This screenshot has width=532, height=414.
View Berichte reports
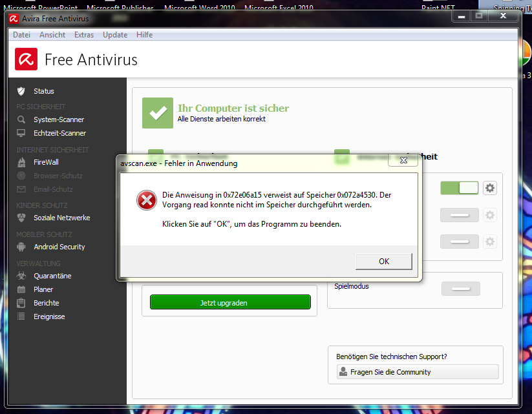point(47,303)
